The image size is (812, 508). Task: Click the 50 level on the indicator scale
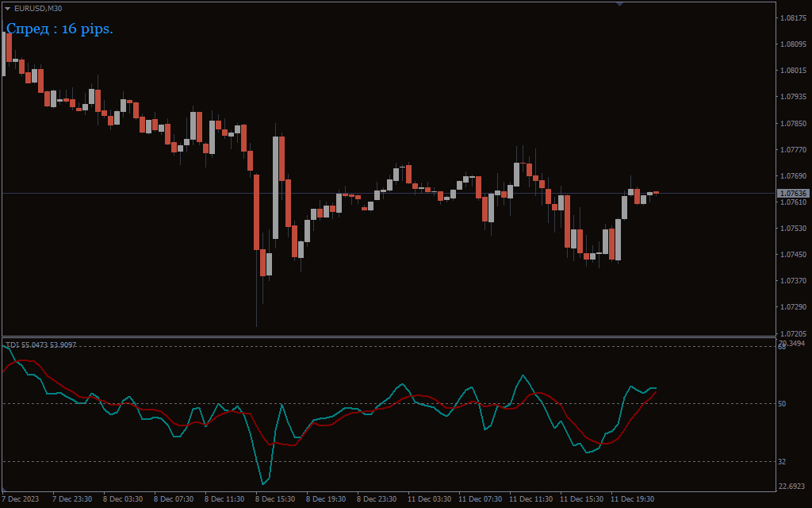(x=782, y=404)
